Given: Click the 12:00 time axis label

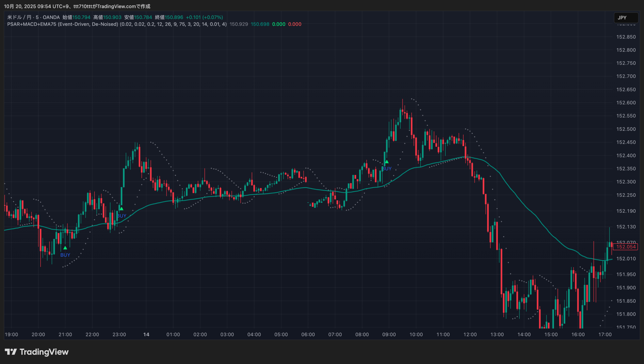Looking at the screenshot, I should 470,334.
